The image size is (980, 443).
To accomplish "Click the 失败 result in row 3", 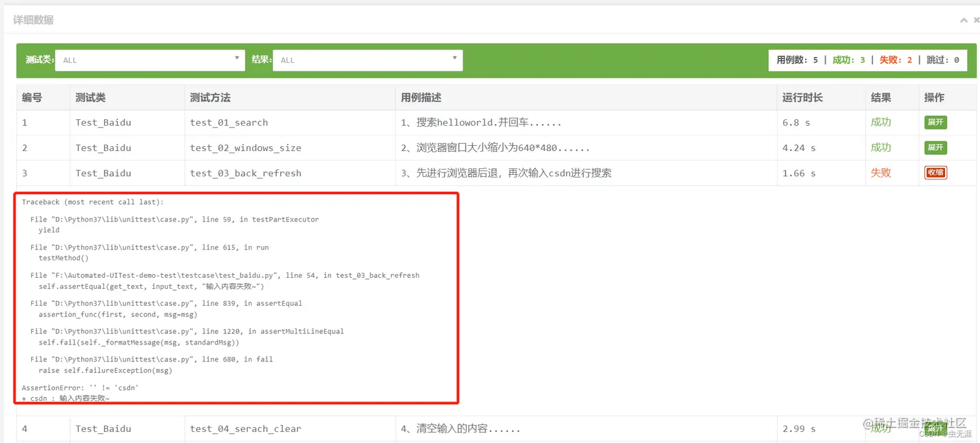I will (881, 173).
